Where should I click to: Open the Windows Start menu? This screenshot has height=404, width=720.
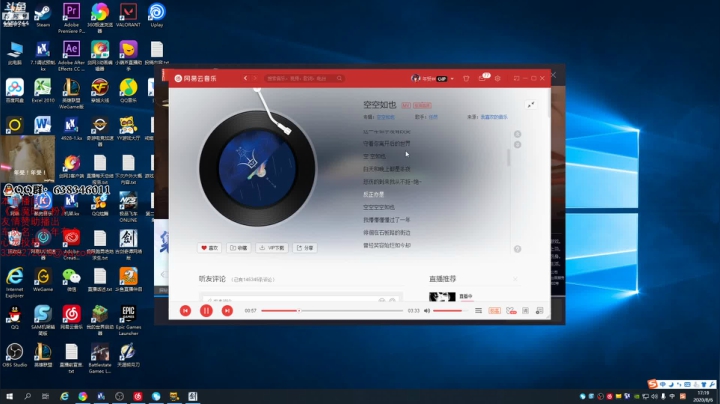pos(9,396)
